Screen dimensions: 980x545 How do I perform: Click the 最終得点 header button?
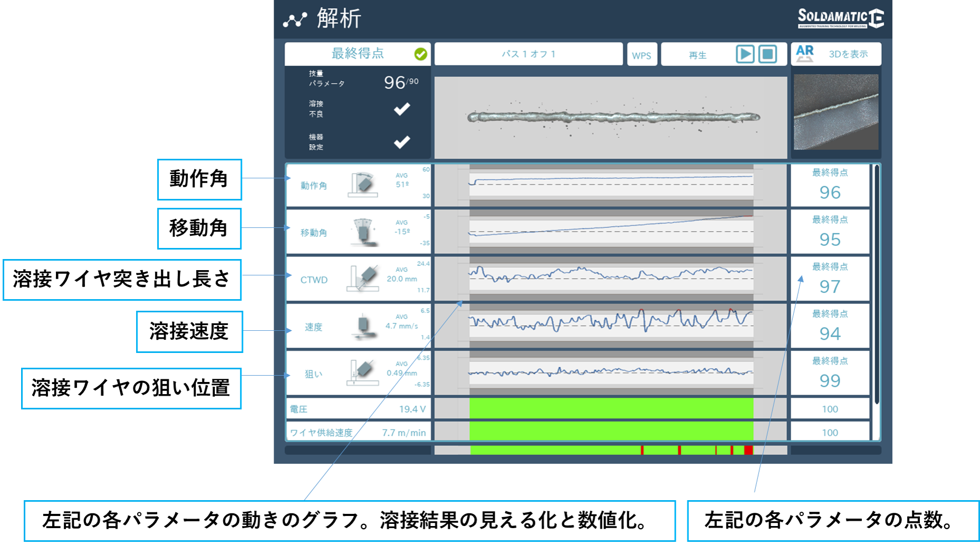pos(357,54)
